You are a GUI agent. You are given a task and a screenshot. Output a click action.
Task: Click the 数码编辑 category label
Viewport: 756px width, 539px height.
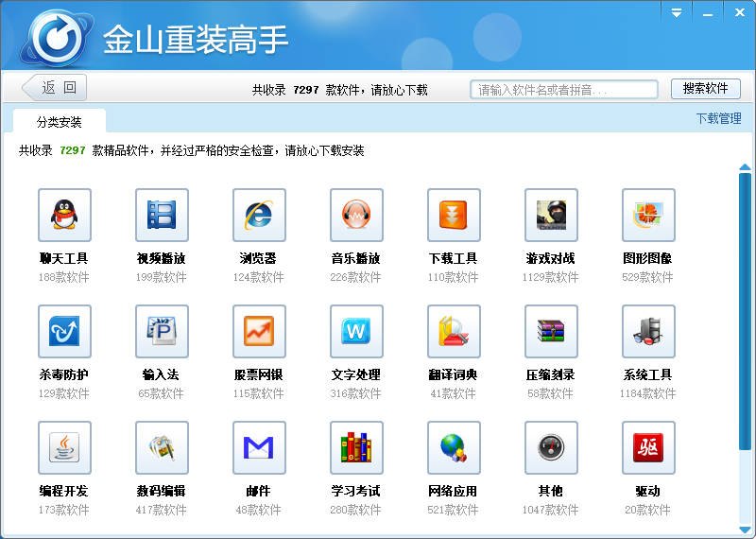point(161,491)
